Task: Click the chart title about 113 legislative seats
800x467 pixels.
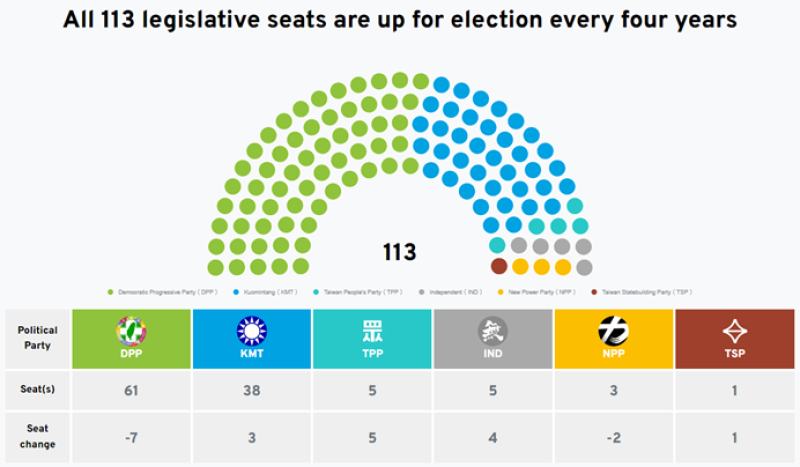Action: pyautogui.click(x=399, y=20)
